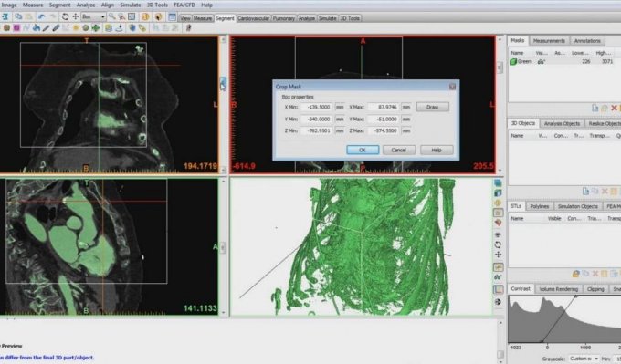Edit the Y Min value field
Screen dimensions: 621x364
click(317, 120)
